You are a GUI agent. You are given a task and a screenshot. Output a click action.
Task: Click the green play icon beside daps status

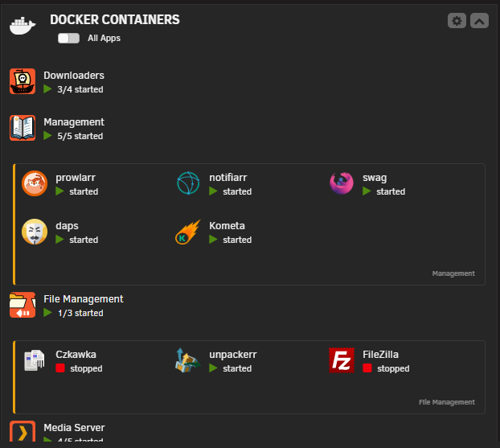(59, 240)
